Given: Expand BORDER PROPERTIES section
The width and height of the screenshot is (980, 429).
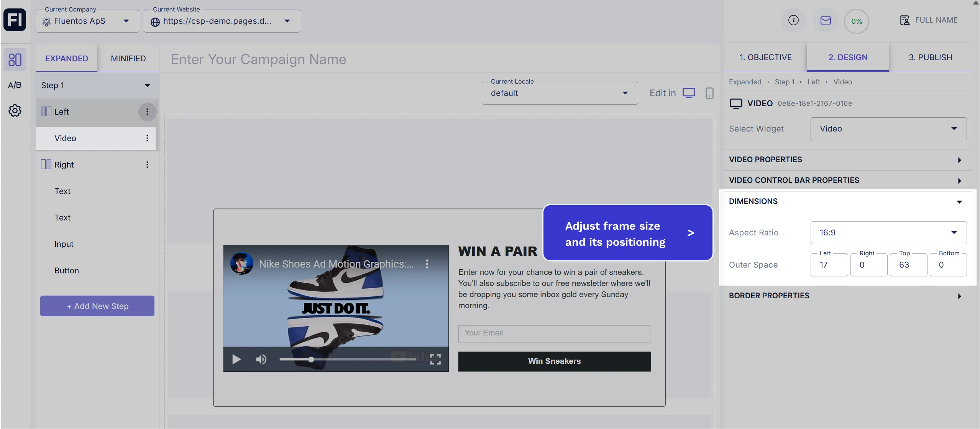Looking at the screenshot, I should [x=848, y=296].
